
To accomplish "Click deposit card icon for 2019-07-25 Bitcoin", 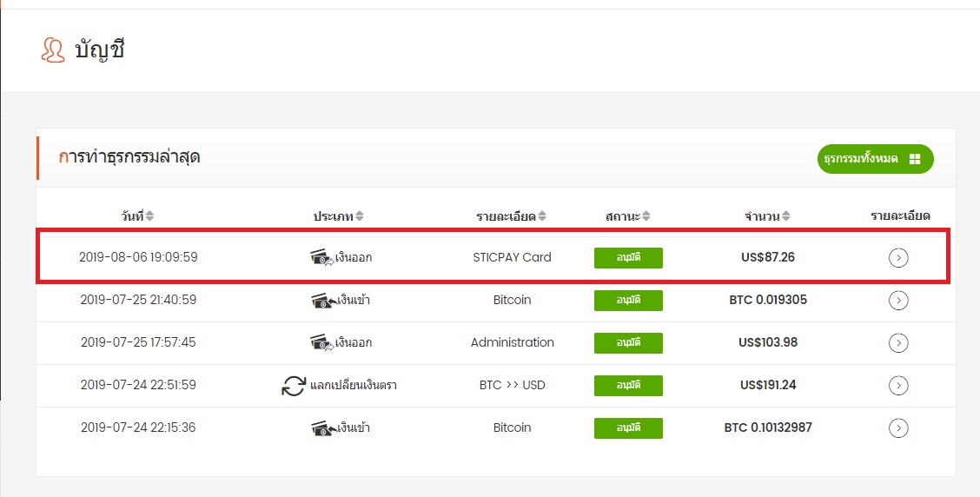I will tap(323, 301).
